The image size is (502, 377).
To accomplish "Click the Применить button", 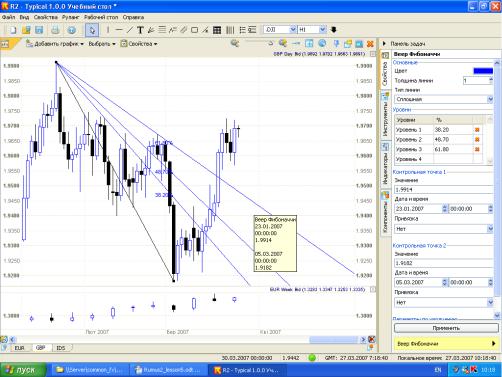I will 446,328.
